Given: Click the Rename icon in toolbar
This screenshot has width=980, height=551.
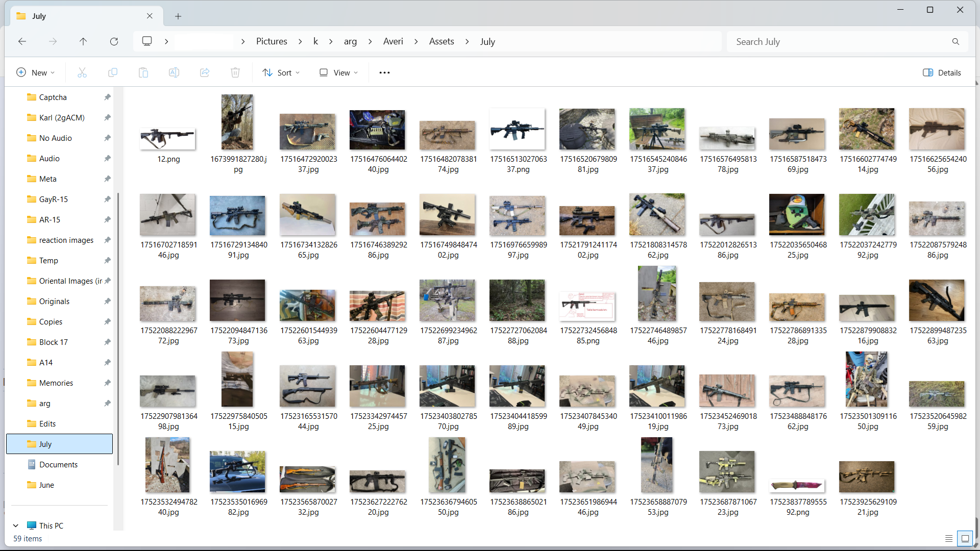Looking at the screenshot, I should coord(174,72).
